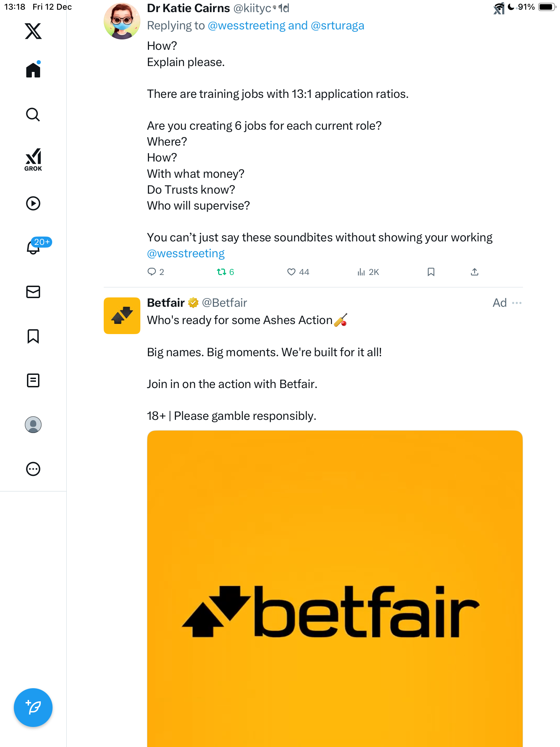Open the Betfair ad image
The width and height of the screenshot is (560, 747).
coord(335,588)
